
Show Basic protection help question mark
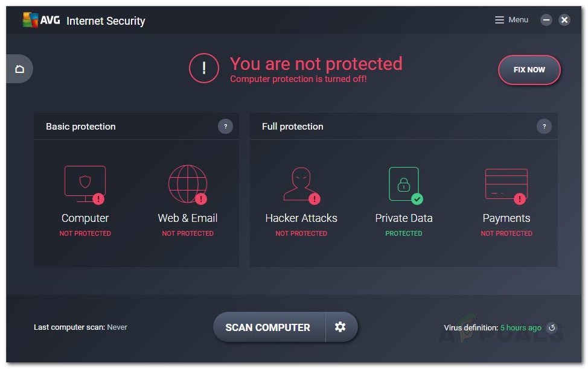point(225,127)
